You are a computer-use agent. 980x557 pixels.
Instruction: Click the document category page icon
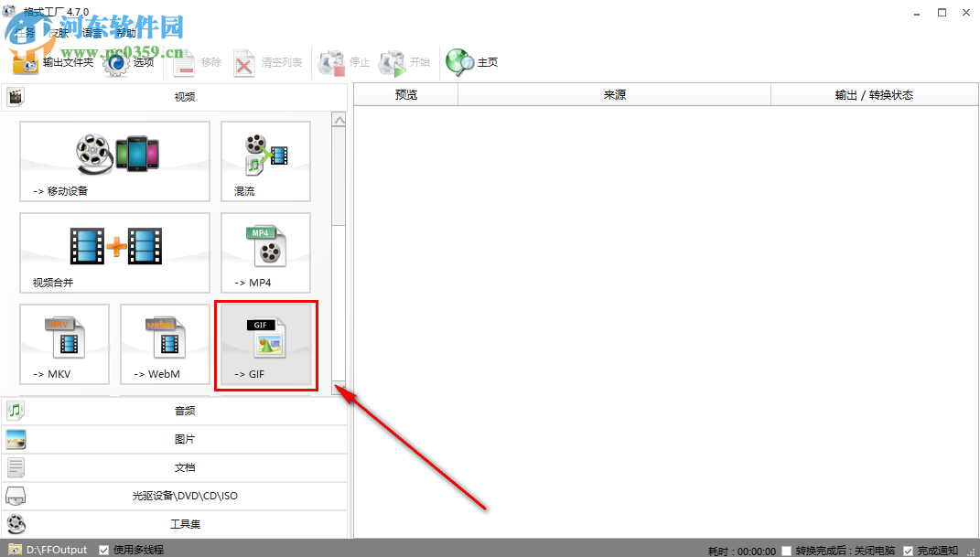(x=16, y=467)
